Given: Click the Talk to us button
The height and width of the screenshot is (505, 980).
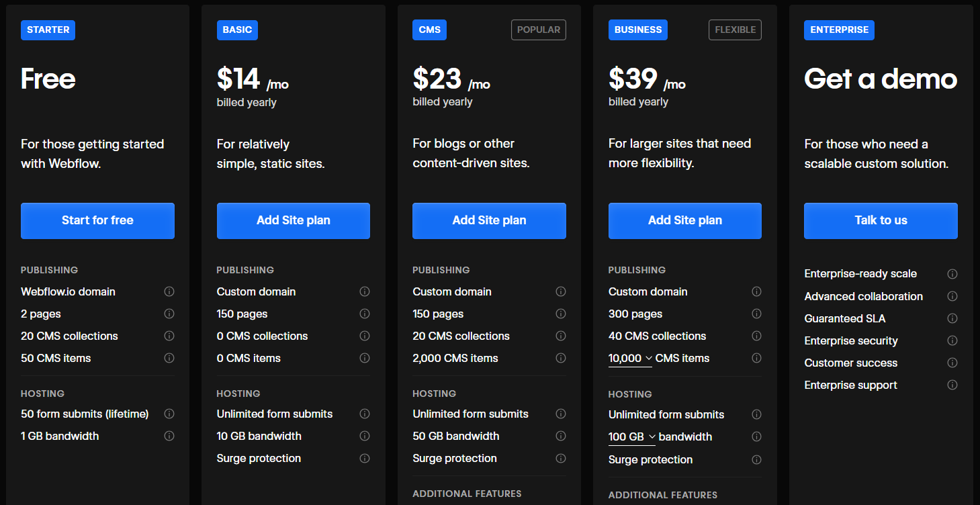Looking at the screenshot, I should (x=881, y=220).
